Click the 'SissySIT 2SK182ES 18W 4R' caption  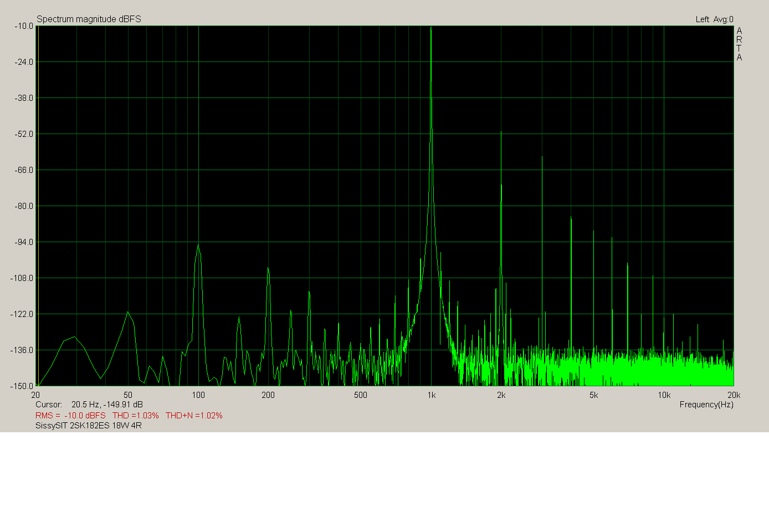[x=89, y=426]
